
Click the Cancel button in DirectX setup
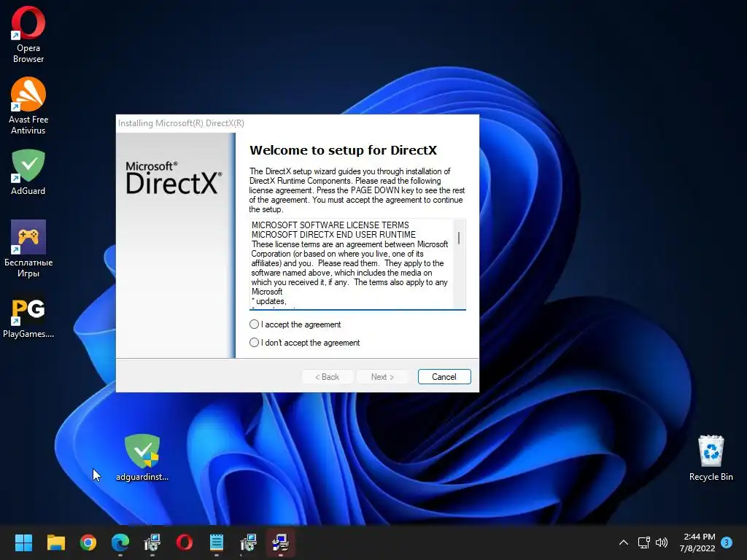tap(444, 377)
